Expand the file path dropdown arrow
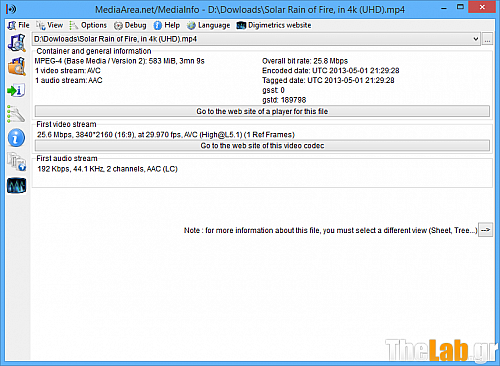 click(476, 39)
